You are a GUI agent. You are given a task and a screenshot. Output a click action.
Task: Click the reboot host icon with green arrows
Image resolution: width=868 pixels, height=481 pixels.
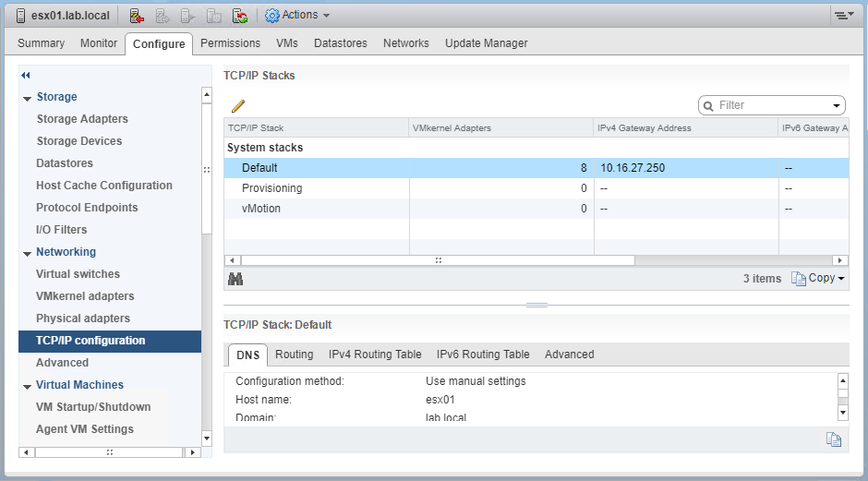point(239,16)
